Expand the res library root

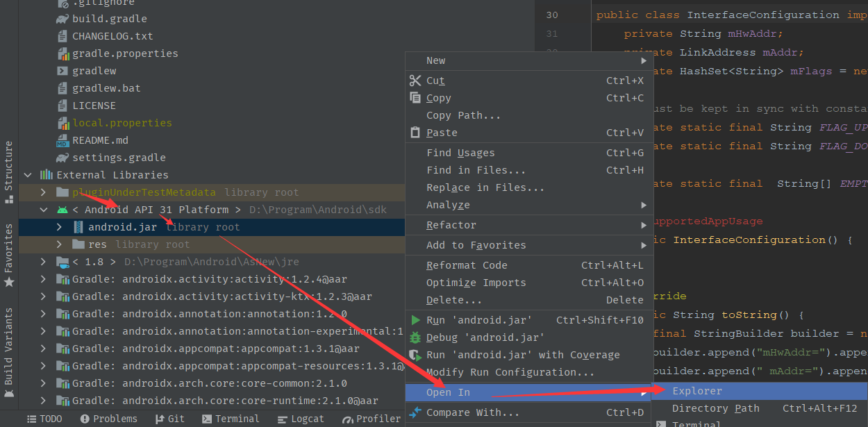coord(59,244)
